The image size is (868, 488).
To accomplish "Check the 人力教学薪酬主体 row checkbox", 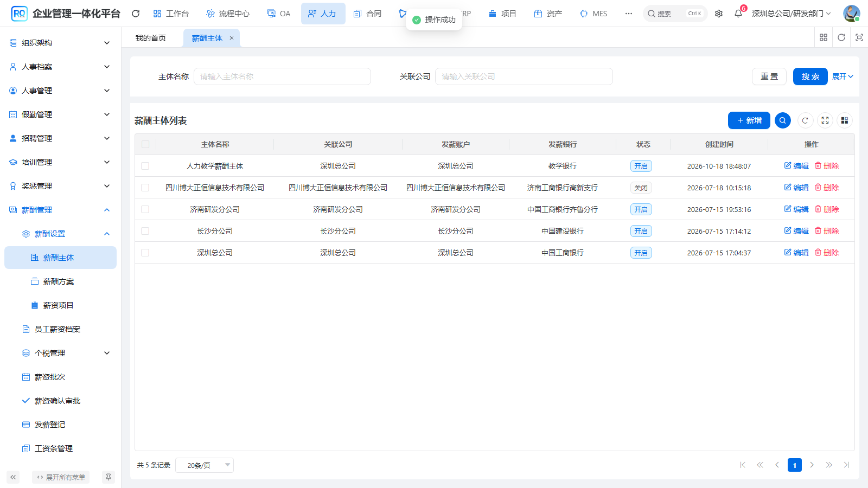I will (145, 166).
